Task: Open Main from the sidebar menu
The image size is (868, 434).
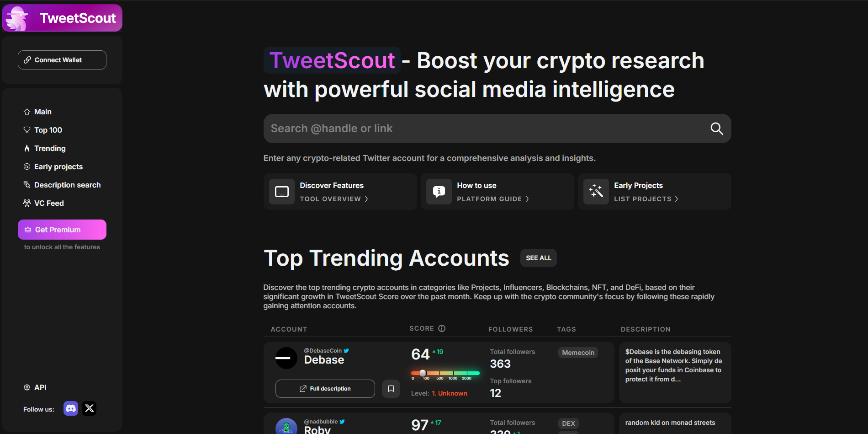Action: [43, 112]
